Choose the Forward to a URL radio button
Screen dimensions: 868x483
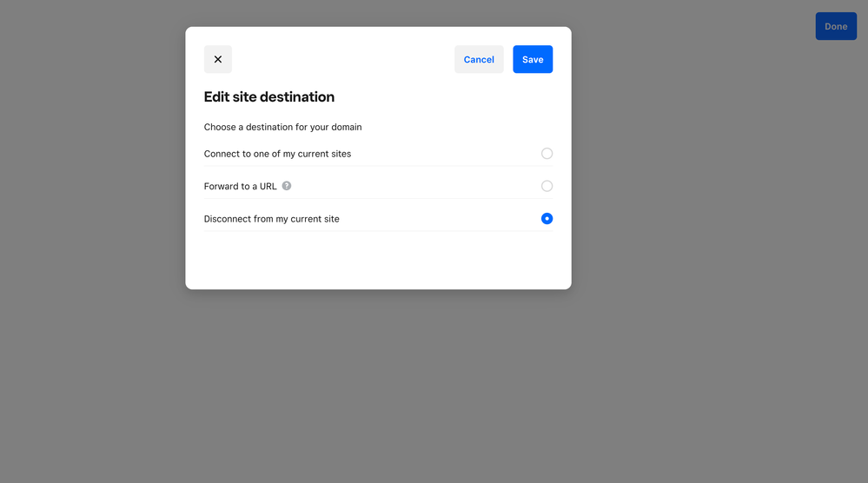pos(547,186)
